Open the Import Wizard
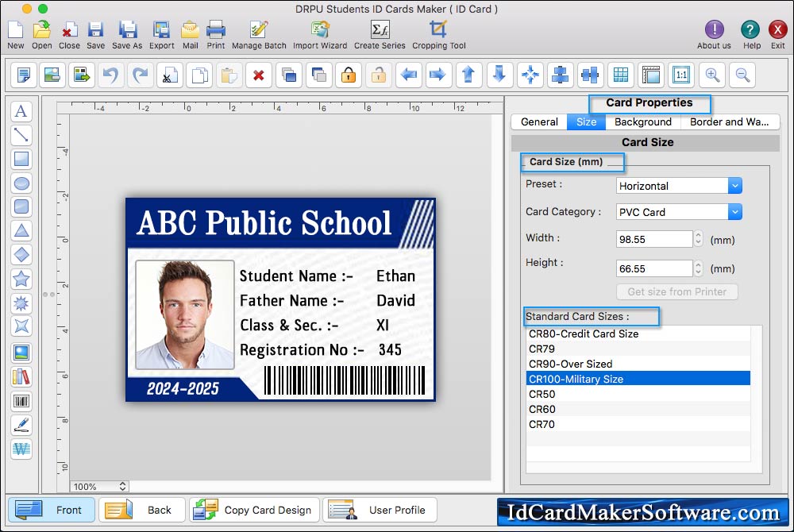Image resolution: width=794 pixels, height=532 pixels. [x=320, y=34]
